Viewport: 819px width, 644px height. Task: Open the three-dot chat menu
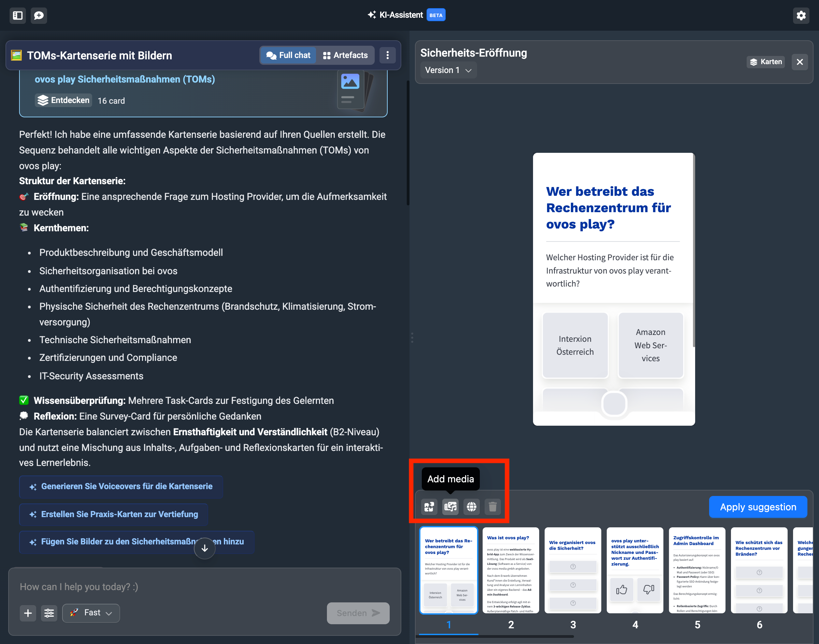pyautogui.click(x=387, y=55)
